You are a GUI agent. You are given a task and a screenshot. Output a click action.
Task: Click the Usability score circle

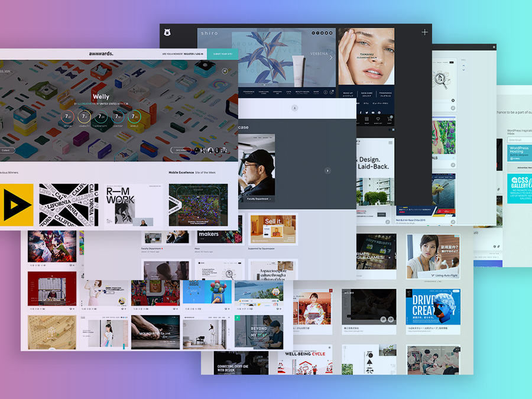pos(84,116)
